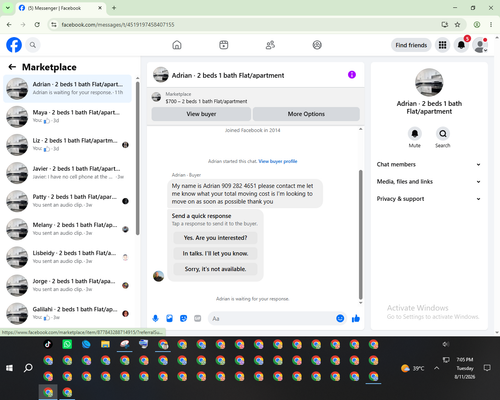
Task: Click the Windows Start button
Action: 9,368
